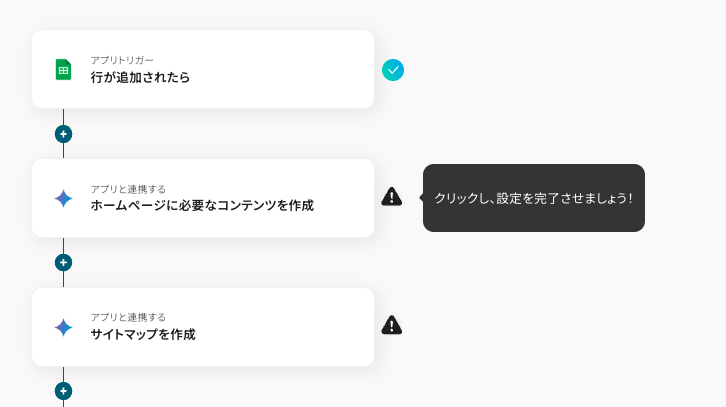This screenshot has height=407, width=726.
Task: Click teal checkmark beside 行が追加されたら
Action: [x=393, y=70]
